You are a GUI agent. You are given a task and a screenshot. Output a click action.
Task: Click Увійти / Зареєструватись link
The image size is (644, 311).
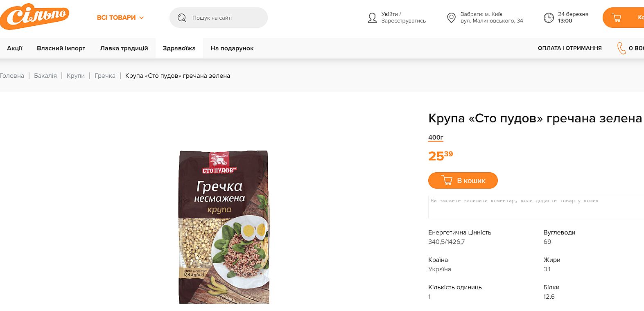tap(403, 18)
